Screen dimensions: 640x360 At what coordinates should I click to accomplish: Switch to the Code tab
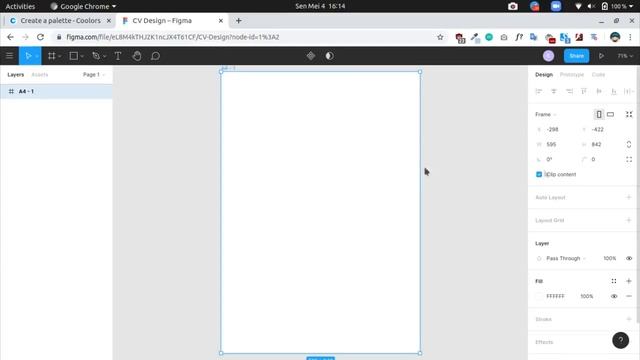(x=598, y=75)
